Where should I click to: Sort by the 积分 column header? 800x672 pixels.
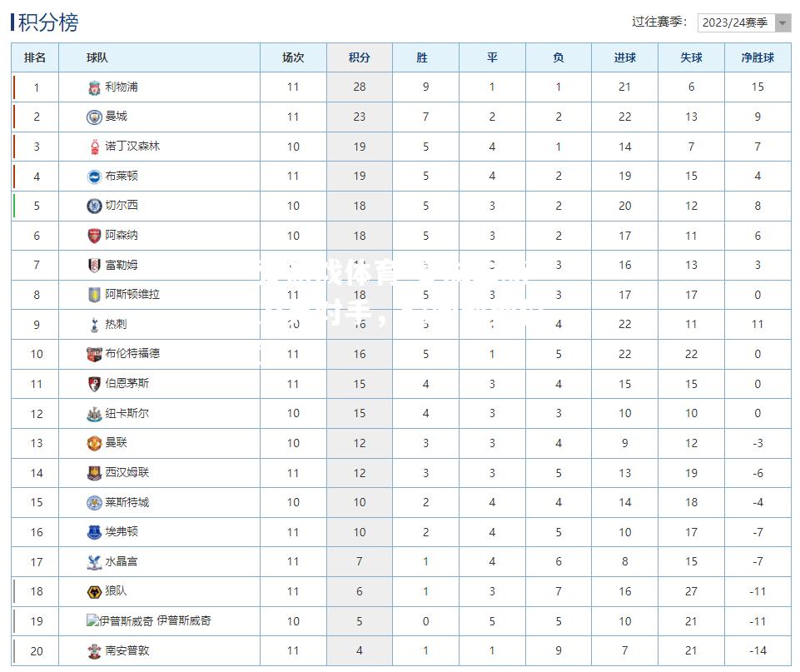(x=360, y=57)
